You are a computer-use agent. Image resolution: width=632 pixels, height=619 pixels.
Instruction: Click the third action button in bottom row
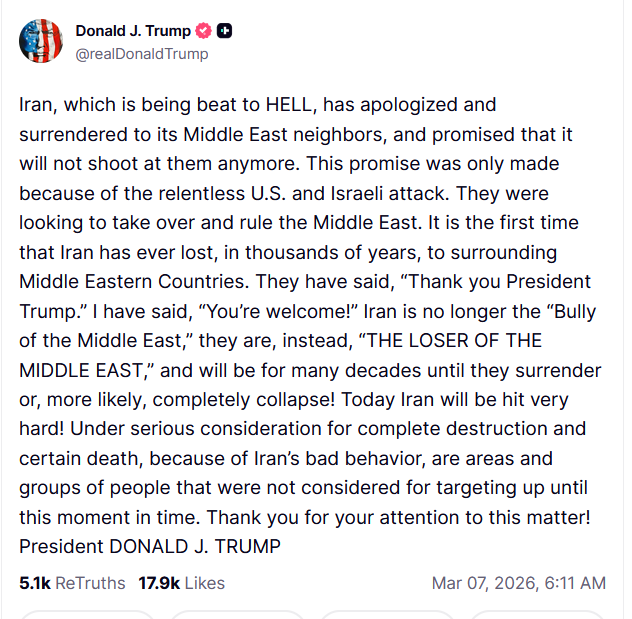pyautogui.click(x=386, y=614)
